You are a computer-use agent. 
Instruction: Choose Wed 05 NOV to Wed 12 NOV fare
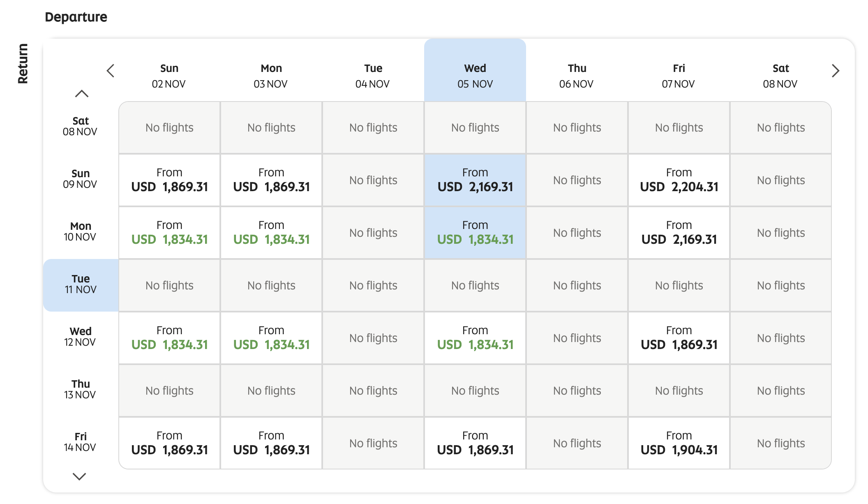point(475,338)
